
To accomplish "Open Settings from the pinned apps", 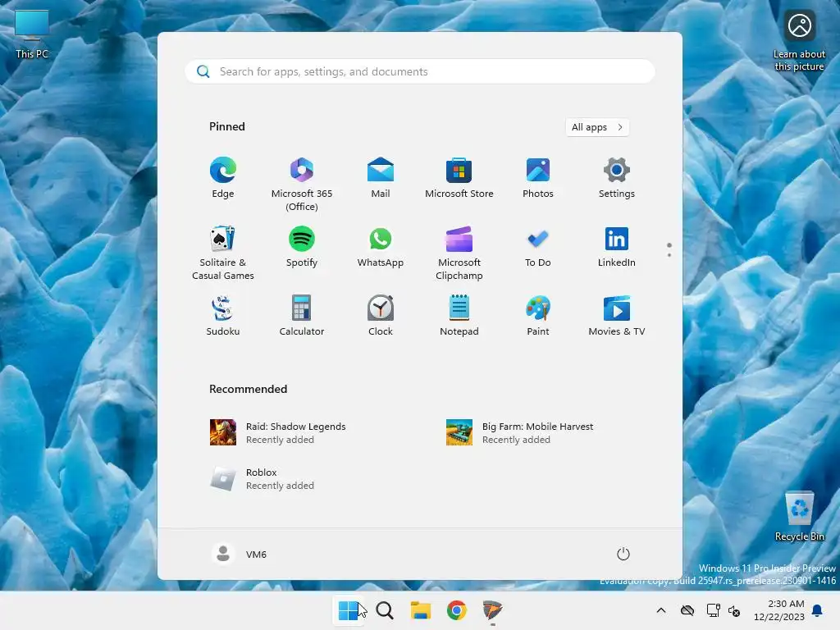I will click(x=617, y=178).
